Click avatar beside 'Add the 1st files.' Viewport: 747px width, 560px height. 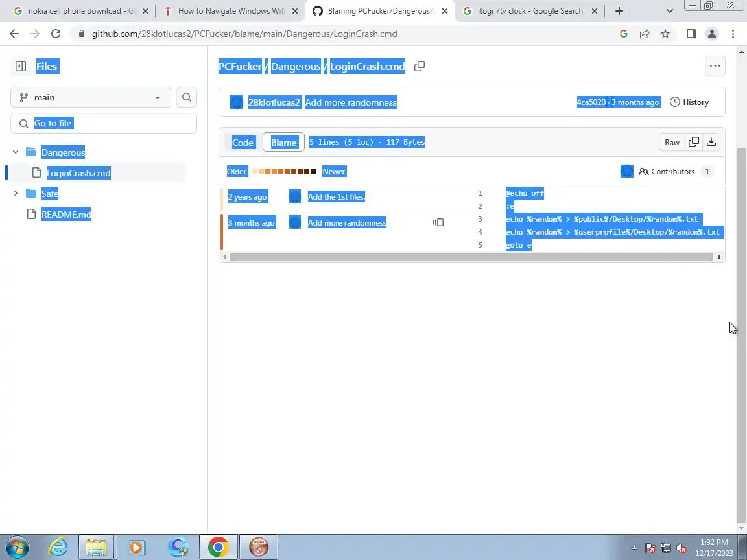[295, 196]
